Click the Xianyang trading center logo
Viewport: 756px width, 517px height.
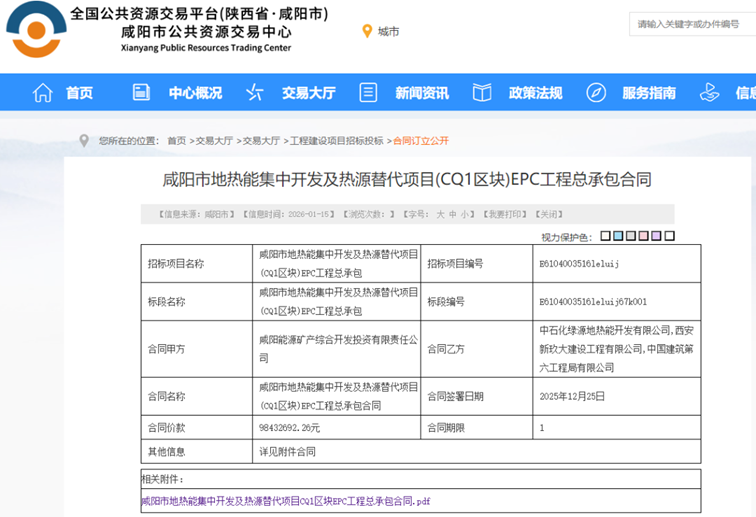pos(35,30)
